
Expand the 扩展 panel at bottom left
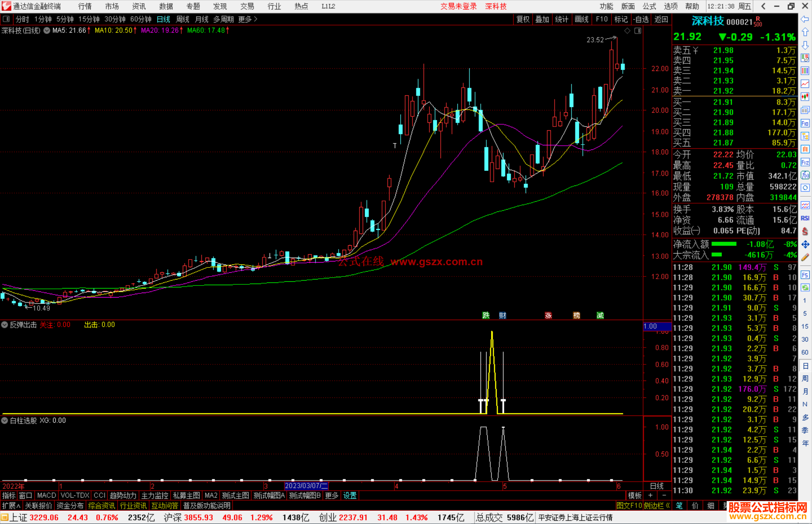tap(11, 506)
